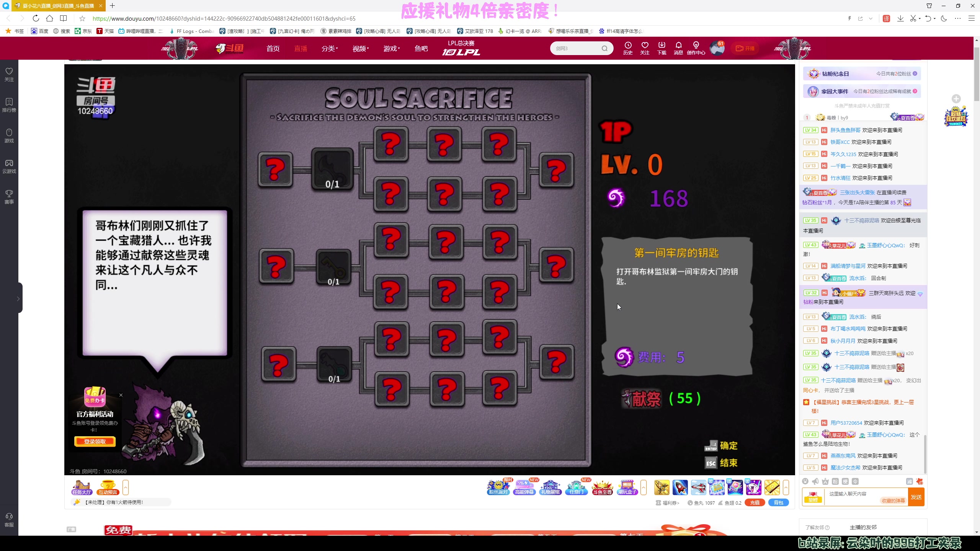
Task: Open 排行榜 in left sidebar
Action: tap(9, 105)
